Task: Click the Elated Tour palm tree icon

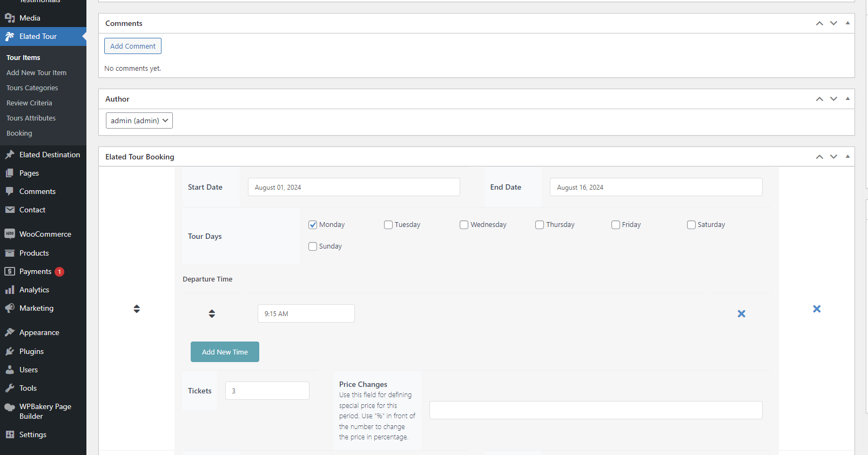Action: click(10, 36)
